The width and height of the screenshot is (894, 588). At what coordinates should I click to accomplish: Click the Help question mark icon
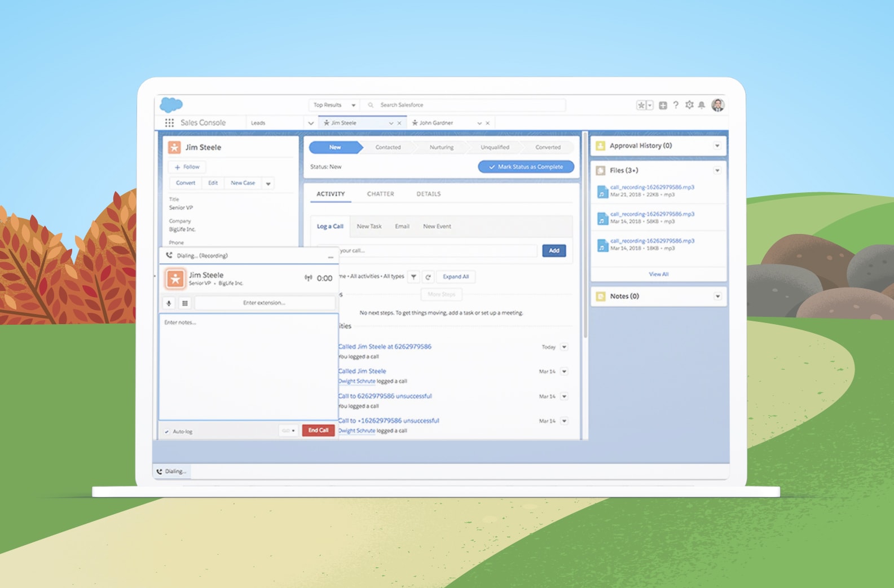click(676, 105)
